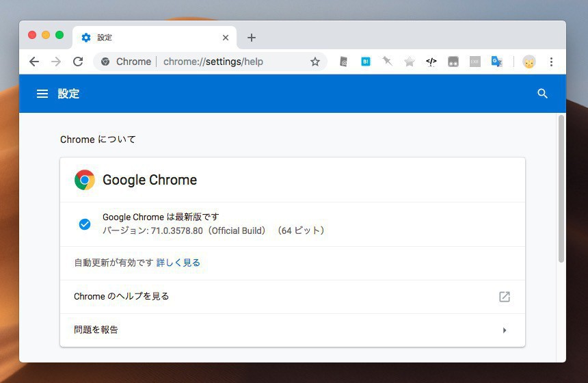Click the blue BI extension icon
The height and width of the screenshot is (383, 588).
pyautogui.click(x=366, y=62)
